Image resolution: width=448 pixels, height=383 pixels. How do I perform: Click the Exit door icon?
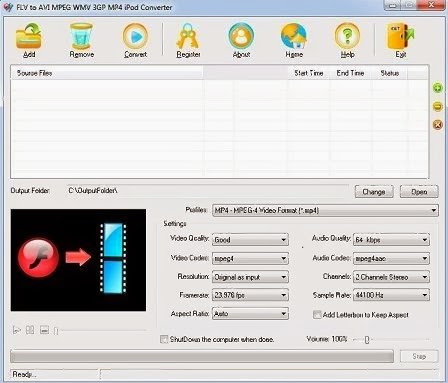point(400,36)
